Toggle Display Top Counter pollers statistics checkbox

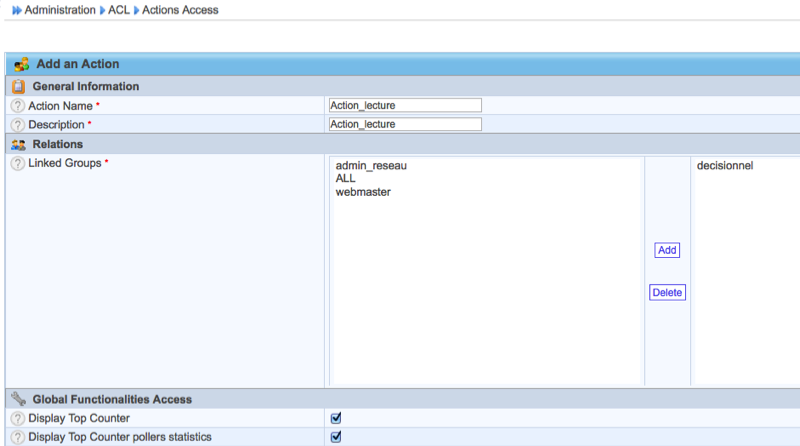[x=336, y=437]
